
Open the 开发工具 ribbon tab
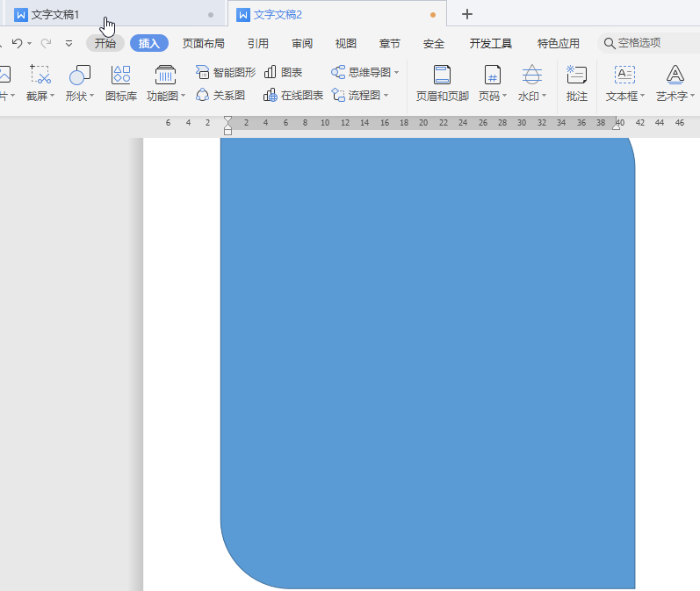pyautogui.click(x=491, y=43)
